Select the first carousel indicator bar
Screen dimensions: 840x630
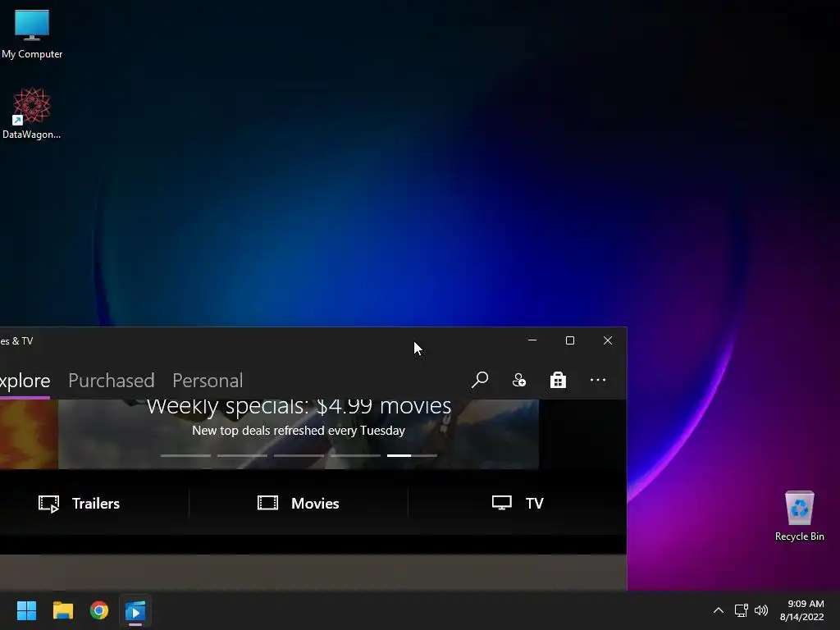pyautogui.click(x=185, y=455)
